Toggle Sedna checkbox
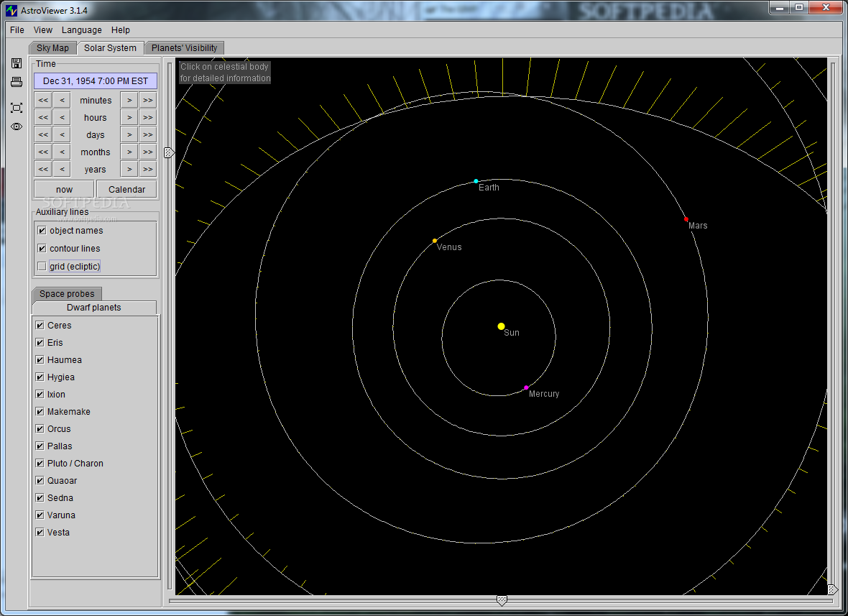Image resolution: width=848 pixels, height=616 pixels. (x=40, y=498)
